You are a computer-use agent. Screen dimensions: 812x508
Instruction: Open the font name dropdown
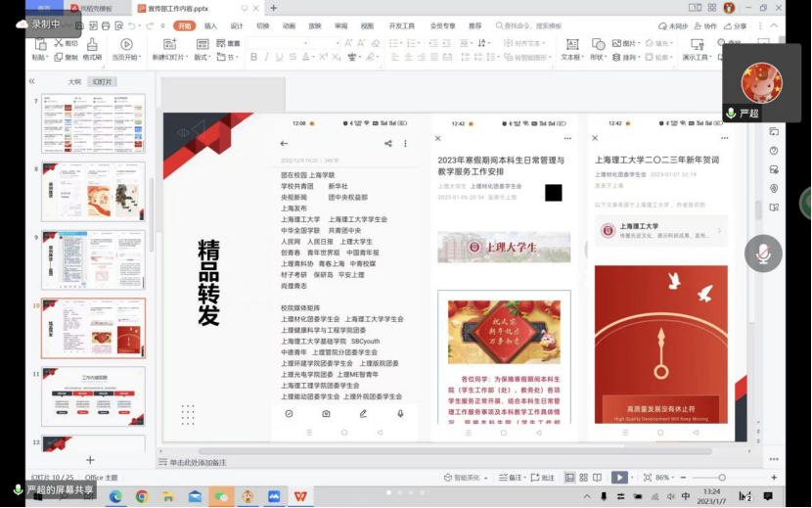305,43
